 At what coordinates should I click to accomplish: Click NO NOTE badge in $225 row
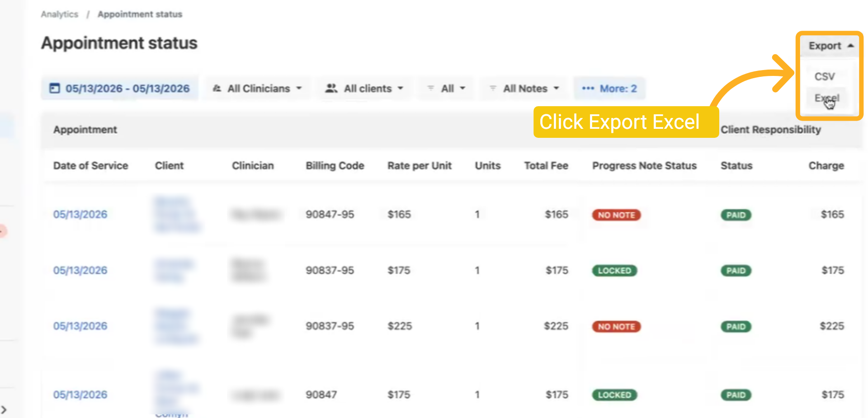point(617,327)
